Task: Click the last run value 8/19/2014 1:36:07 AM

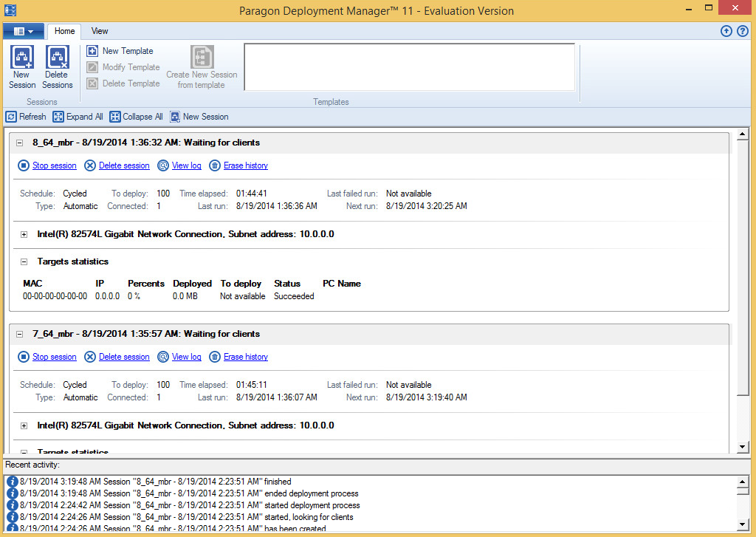Action: click(277, 397)
